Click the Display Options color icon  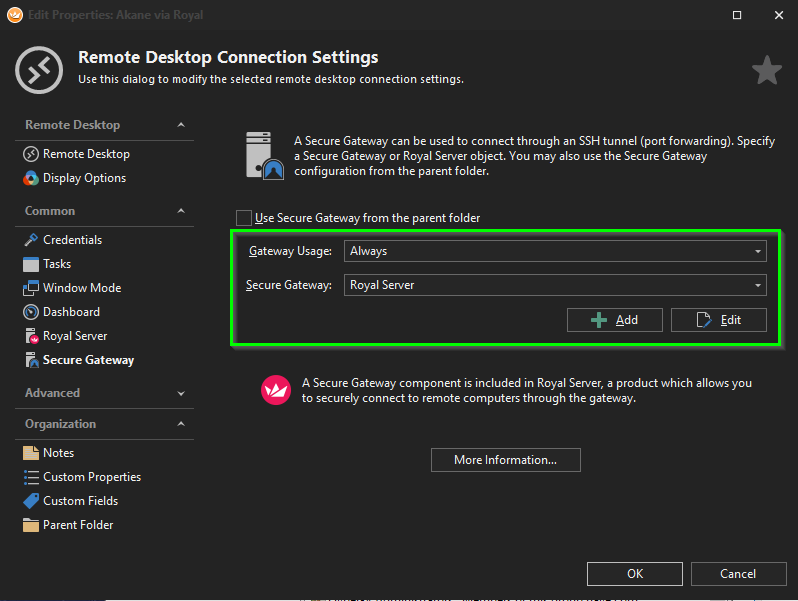[31, 178]
